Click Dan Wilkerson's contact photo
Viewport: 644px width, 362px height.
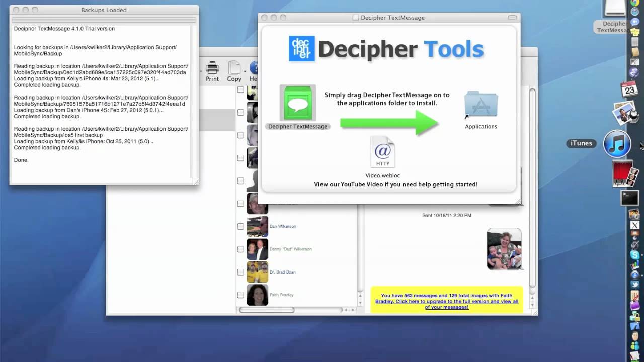(258, 226)
